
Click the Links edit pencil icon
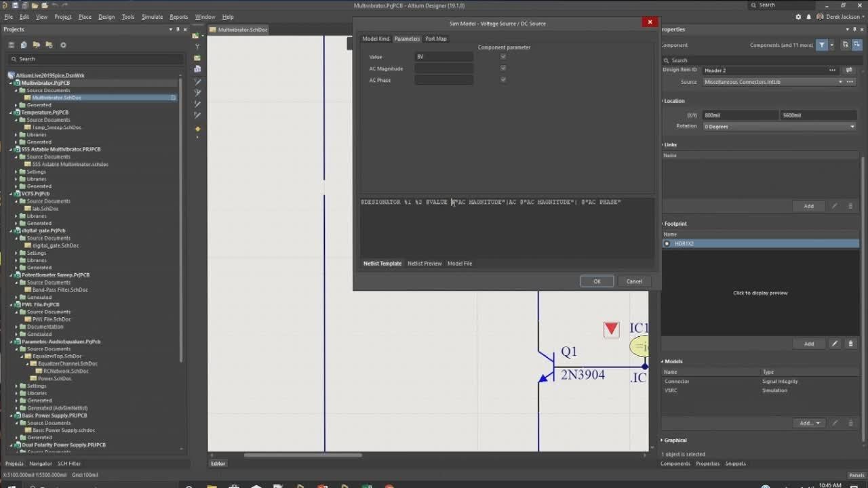835,206
